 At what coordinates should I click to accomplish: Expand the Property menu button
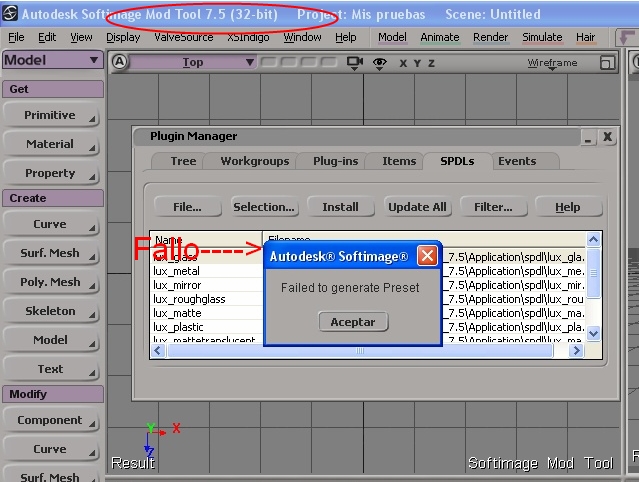coord(51,173)
